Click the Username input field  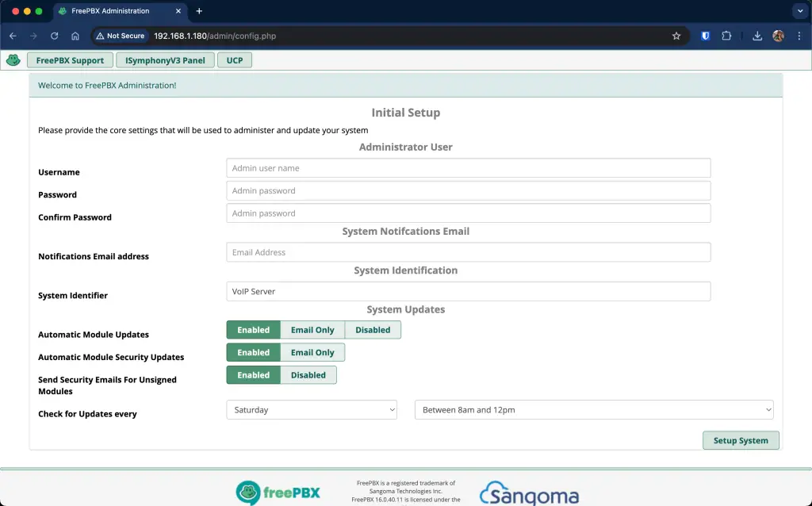pyautogui.click(x=466, y=167)
